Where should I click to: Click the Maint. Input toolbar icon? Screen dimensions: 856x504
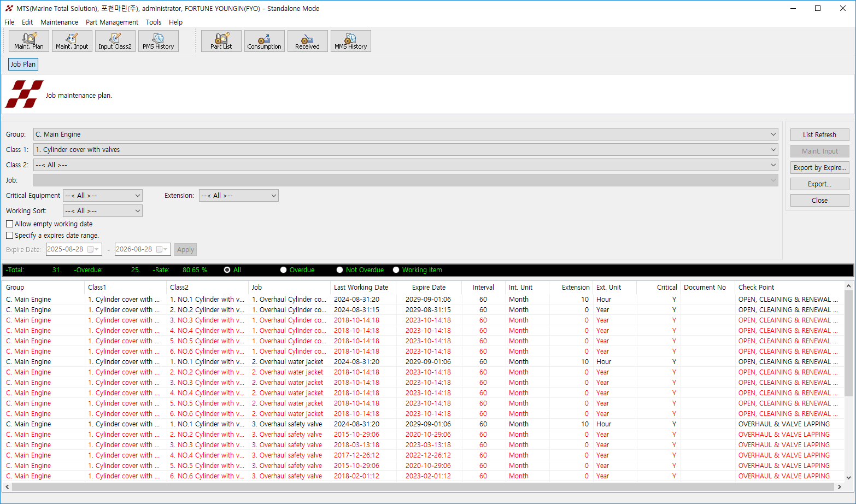[x=72, y=41]
